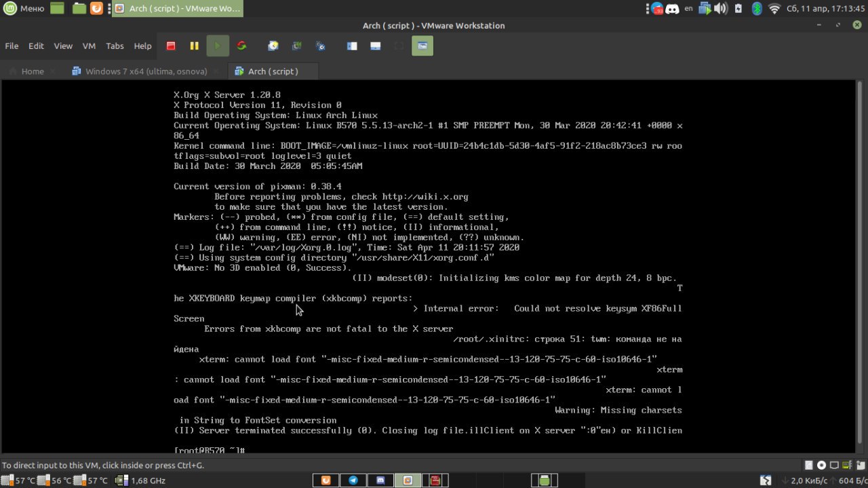Open the battery power tray icon

[x=739, y=9]
